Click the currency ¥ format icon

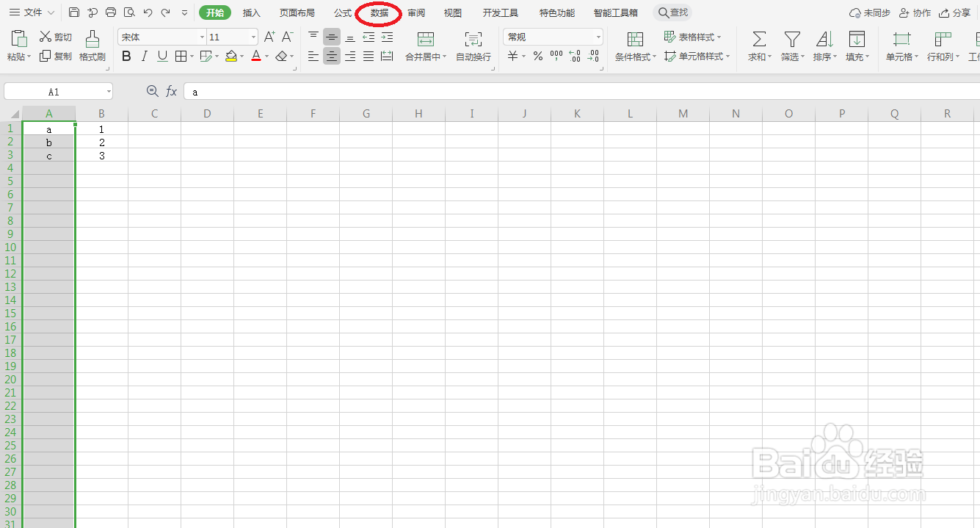[x=513, y=57]
